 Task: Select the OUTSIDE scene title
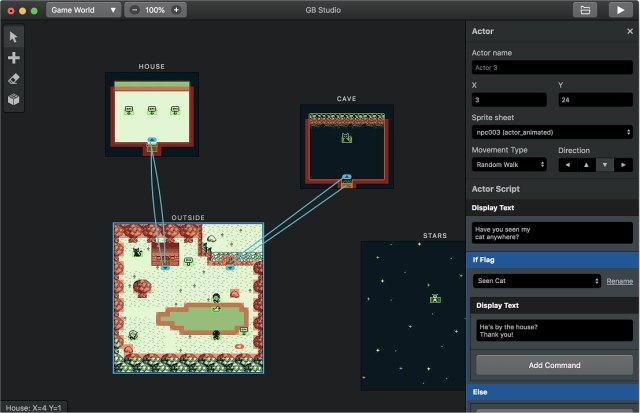[x=188, y=218]
